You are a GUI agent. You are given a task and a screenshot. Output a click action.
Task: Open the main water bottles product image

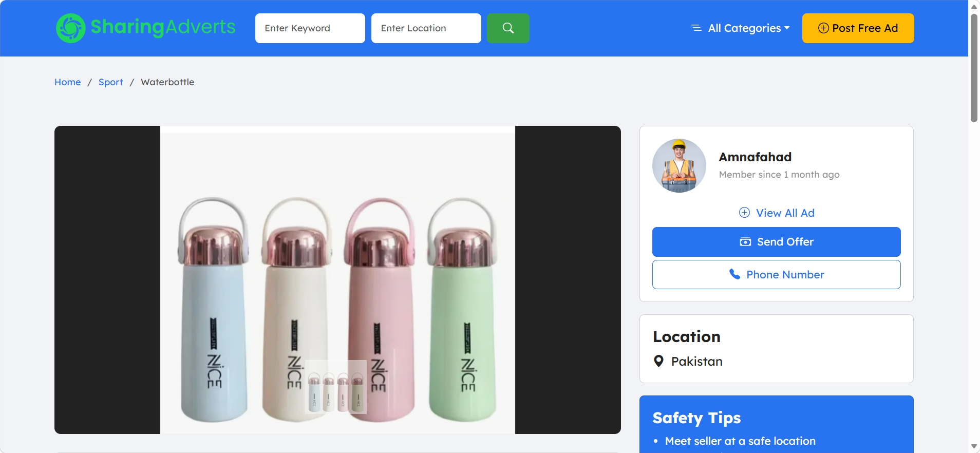(x=337, y=280)
